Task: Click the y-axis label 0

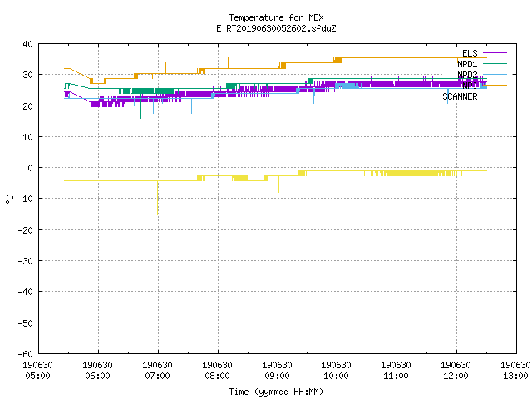Action: [30, 168]
